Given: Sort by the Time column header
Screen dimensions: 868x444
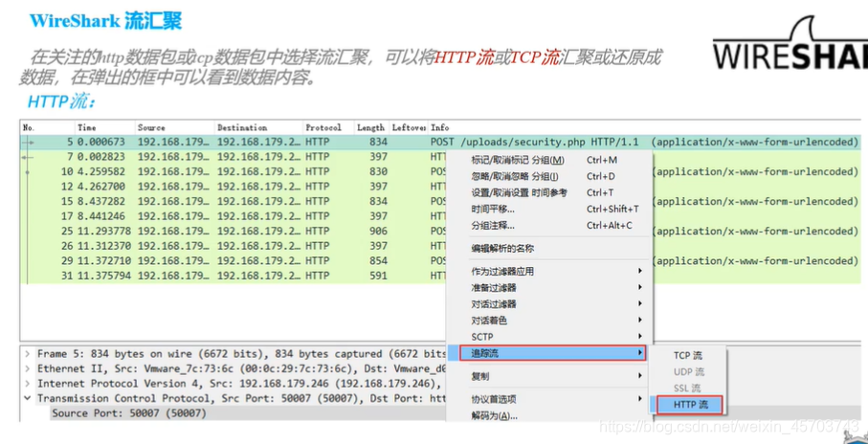Looking at the screenshot, I should click(x=104, y=128).
